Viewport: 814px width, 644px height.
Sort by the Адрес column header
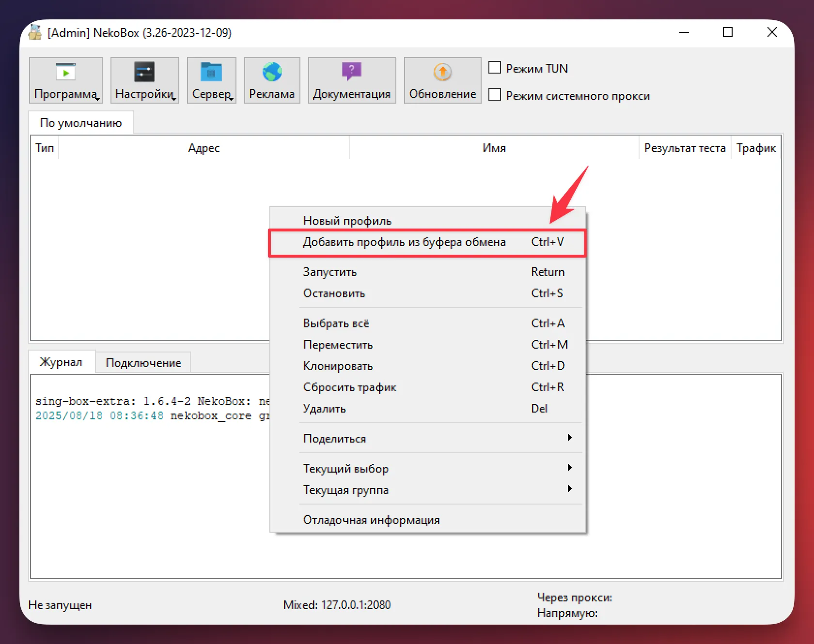pyautogui.click(x=204, y=148)
